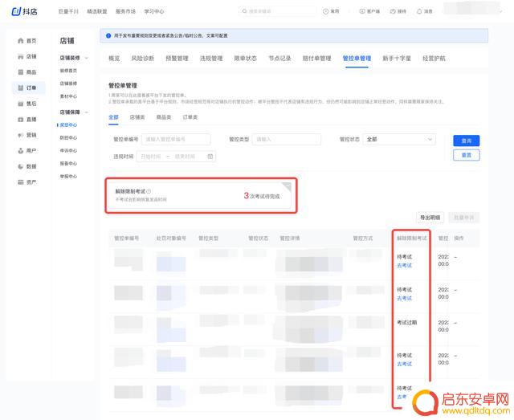Image resolution: width=514 pixels, height=420 pixels.
Task: Click the search magnifier icon in top bar
Action: [x=244, y=11]
